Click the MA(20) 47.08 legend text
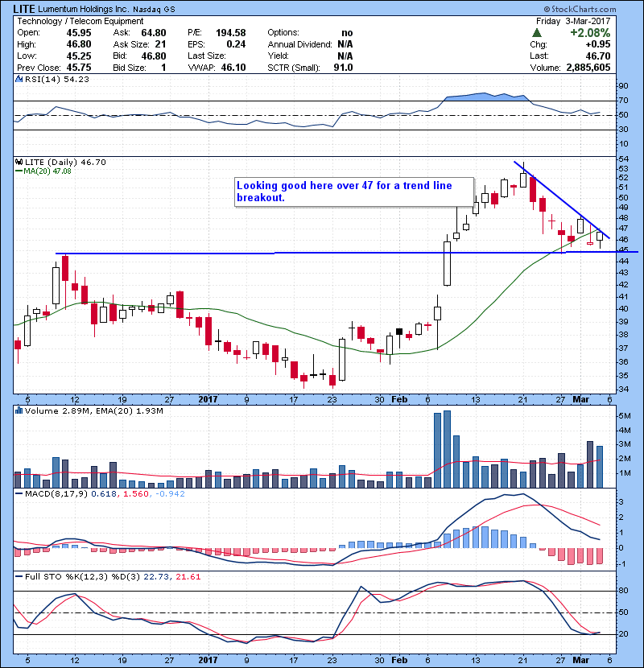 47,171
